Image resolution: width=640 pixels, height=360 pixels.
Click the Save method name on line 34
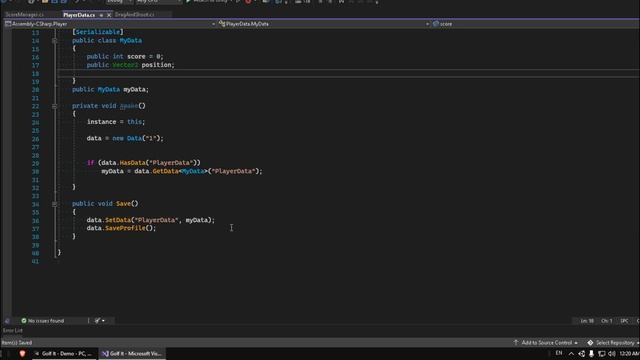[x=123, y=204]
